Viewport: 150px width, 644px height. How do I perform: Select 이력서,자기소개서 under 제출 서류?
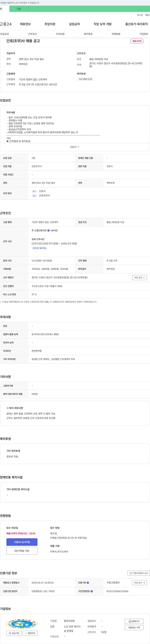(59, 552)
